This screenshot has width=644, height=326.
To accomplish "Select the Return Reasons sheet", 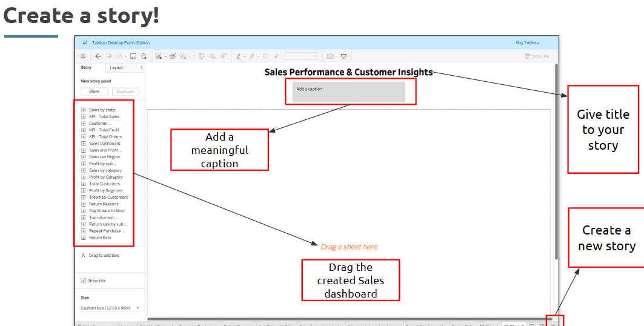I will click(x=104, y=204).
